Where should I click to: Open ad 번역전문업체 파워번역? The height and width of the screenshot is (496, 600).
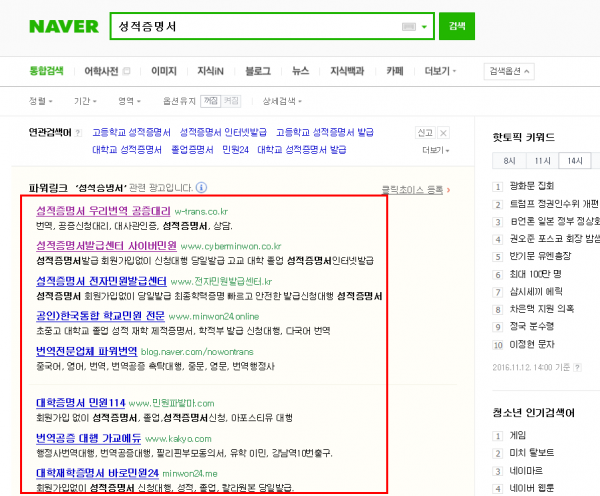[x=86, y=351]
